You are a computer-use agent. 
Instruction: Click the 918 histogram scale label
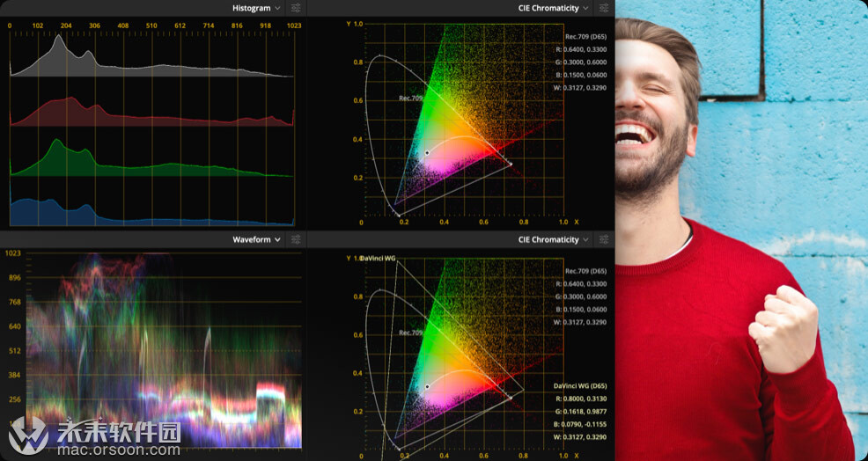pyautogui.click(x=265, y=26)
